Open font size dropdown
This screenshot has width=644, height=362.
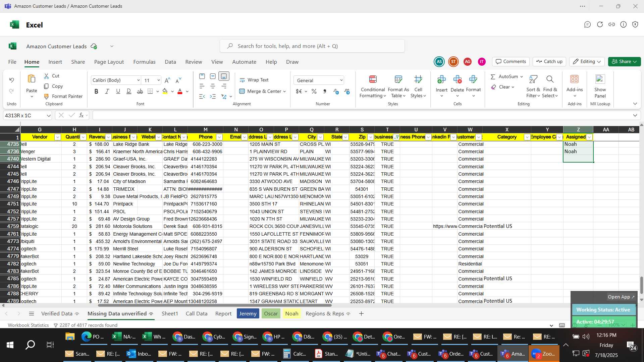158,80
